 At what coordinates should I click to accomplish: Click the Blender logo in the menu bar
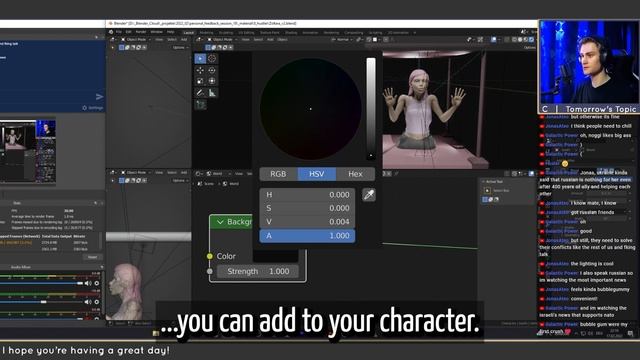tap(111, 32)
